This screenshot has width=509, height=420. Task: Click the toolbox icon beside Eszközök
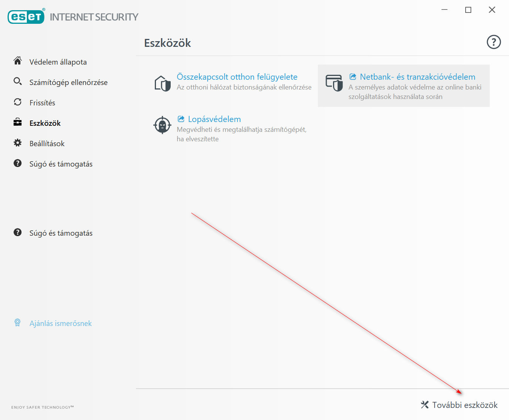(x=17, y=122)
